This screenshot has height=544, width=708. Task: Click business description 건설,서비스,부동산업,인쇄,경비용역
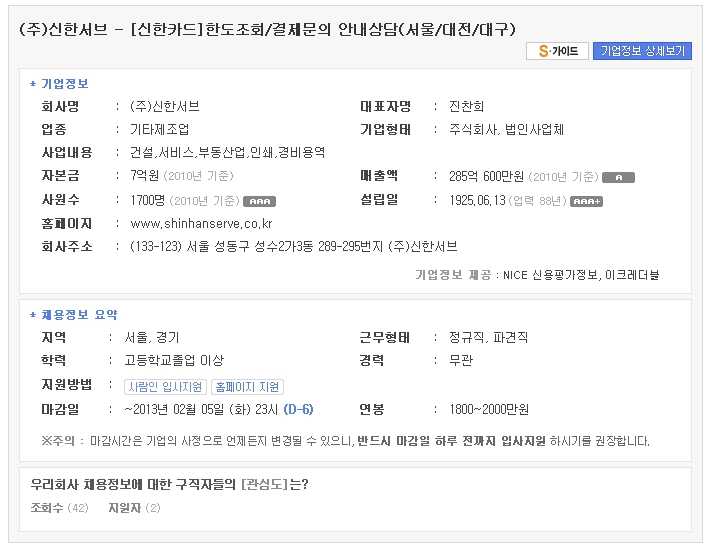(228, 153)
